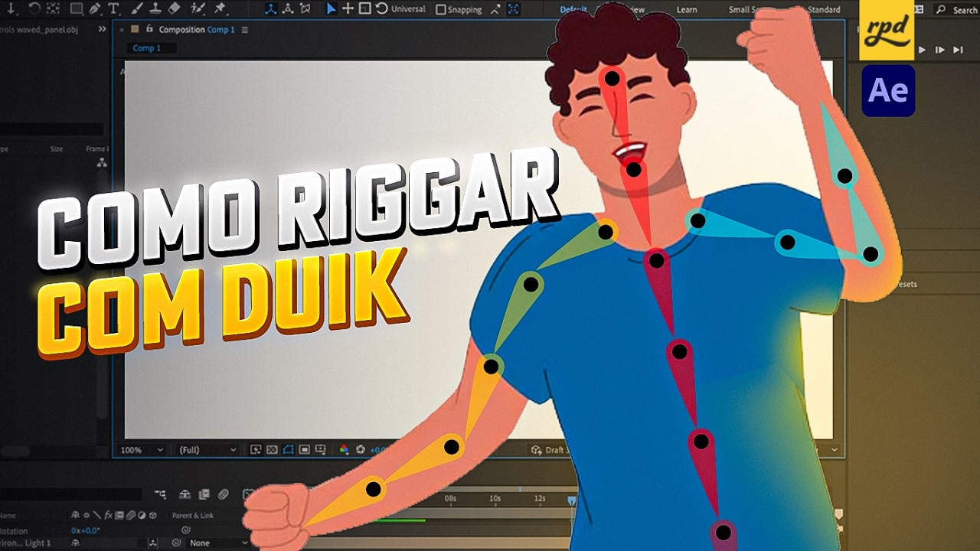Toggle the Transparency Grid in the viewer

pos(272,450)
